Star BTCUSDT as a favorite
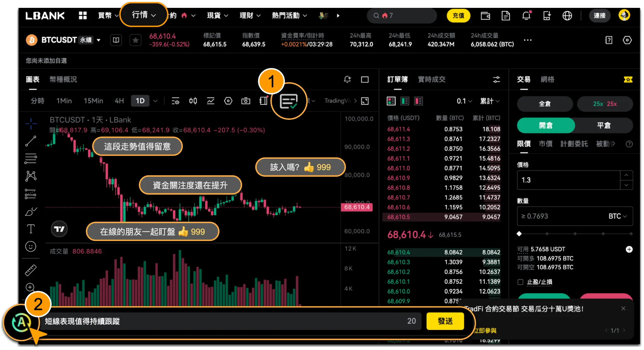This screenshot has height=350, width=644. [x=136, y=40]
